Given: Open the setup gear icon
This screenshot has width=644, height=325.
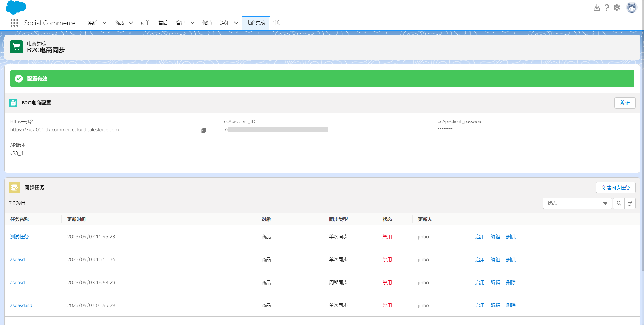Looking at the screenshot, I should pyautogui.click(x=617, y=8).
